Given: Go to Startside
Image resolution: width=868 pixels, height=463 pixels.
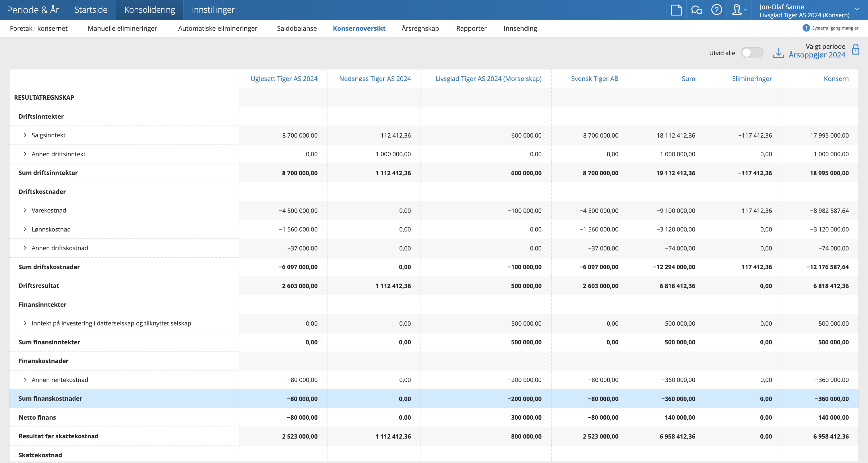Looking at the screenshot, I should tap(91, 10).
